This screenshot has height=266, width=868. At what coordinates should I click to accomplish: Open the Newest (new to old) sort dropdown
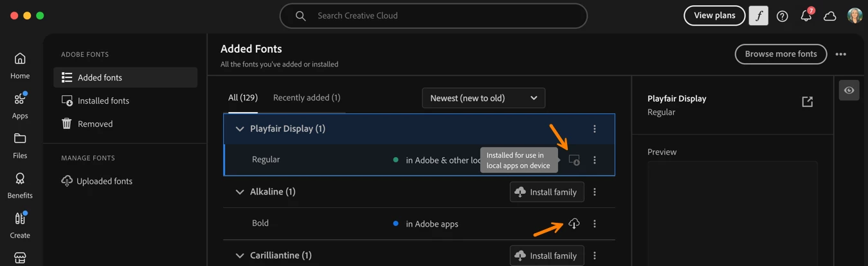[484, 98]
